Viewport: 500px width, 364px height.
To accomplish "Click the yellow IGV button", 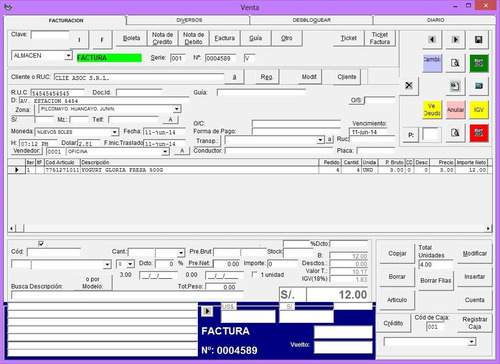I will 479,109.
